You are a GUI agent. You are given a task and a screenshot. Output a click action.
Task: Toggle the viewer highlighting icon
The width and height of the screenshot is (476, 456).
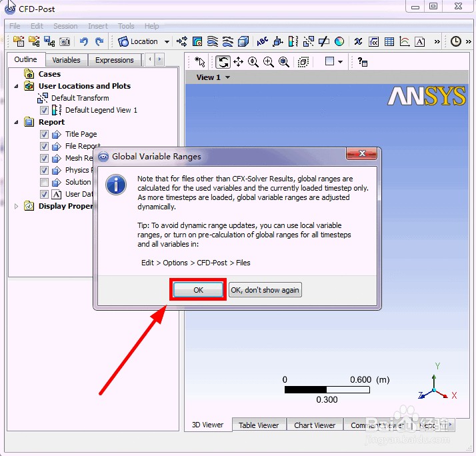303,61
